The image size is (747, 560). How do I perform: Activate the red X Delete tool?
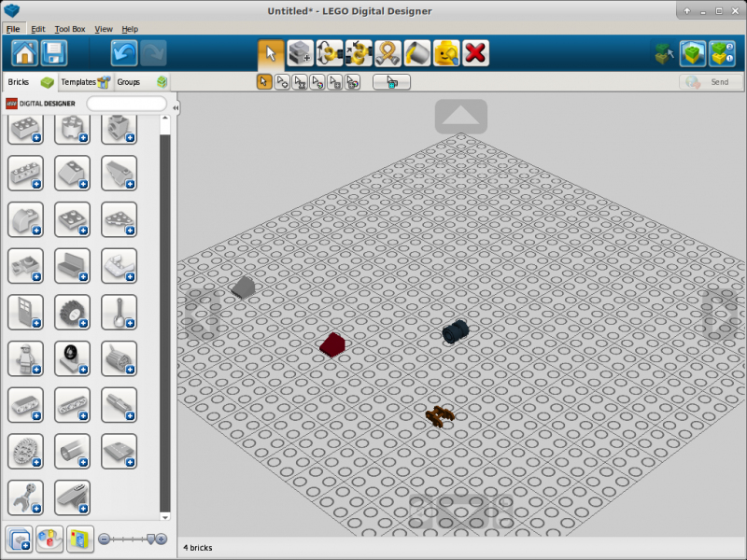coord(475,52)
